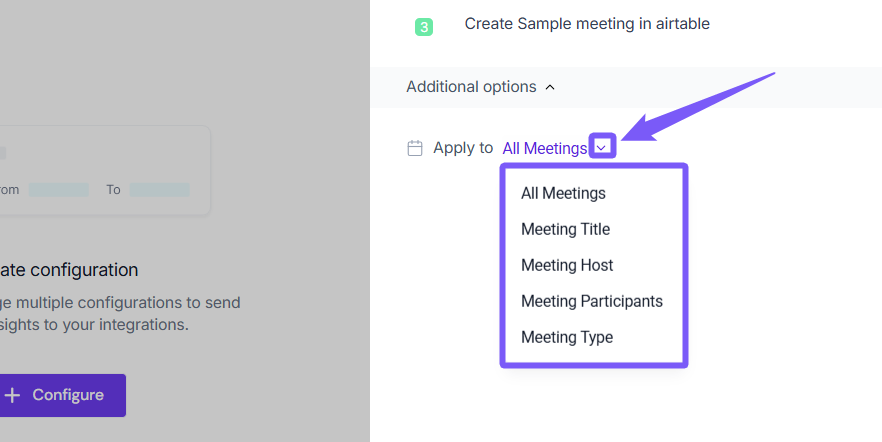Collapse Additional options using the chevron
The height and width of the screenshot is (442, 882).
coord(550,88)
